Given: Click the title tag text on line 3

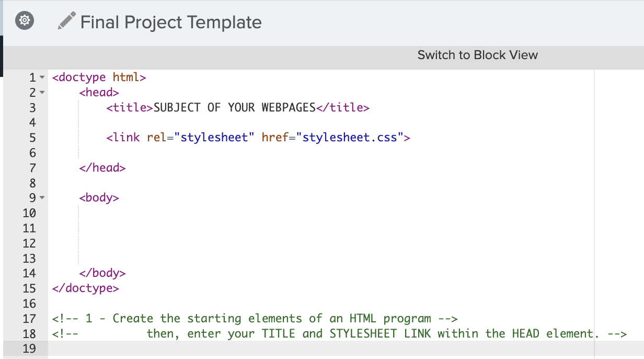Looking at the screenshot, I should click(238, 108).
